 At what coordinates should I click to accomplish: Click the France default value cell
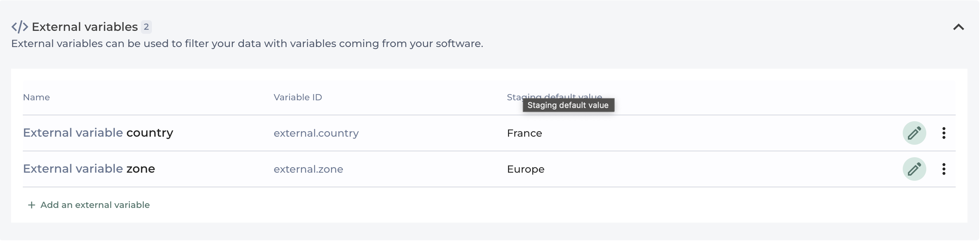click(524, 133)
